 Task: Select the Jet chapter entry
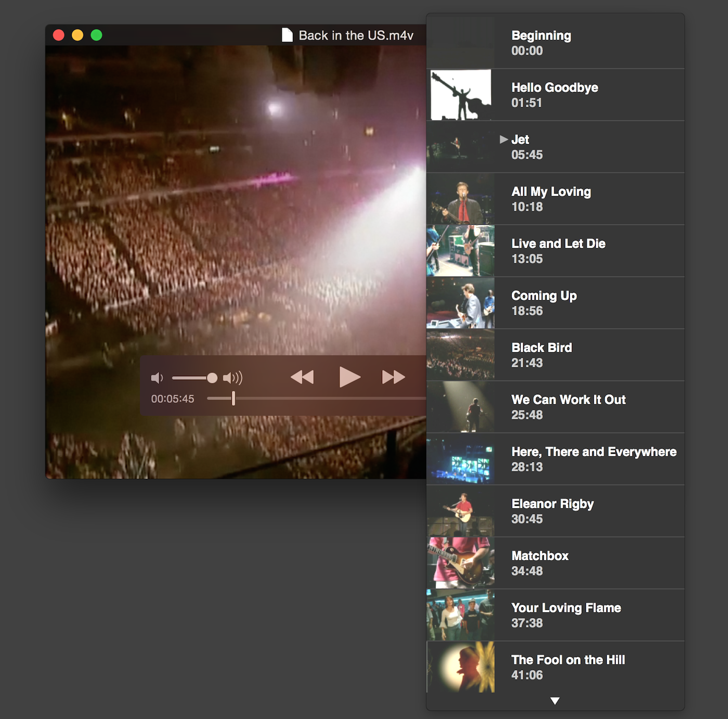point(555,147)
